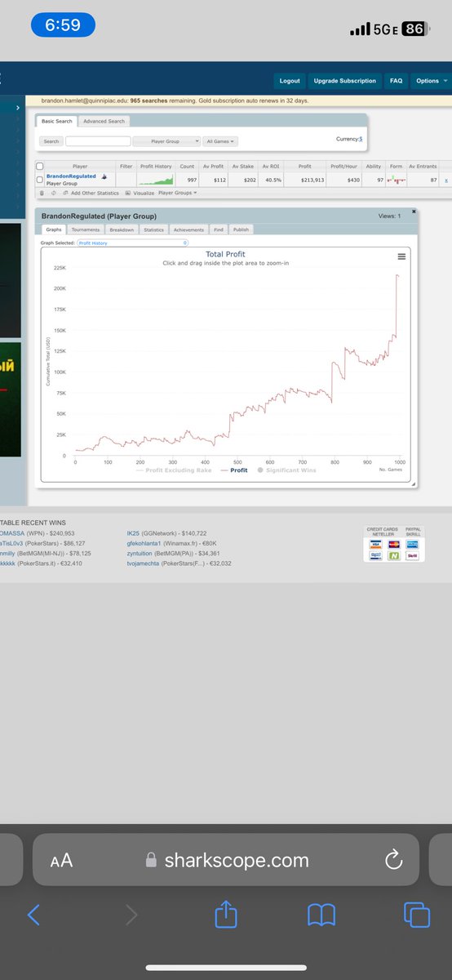
Task: Click the Visa credit card logo
Action: click(x=375, y=543)
